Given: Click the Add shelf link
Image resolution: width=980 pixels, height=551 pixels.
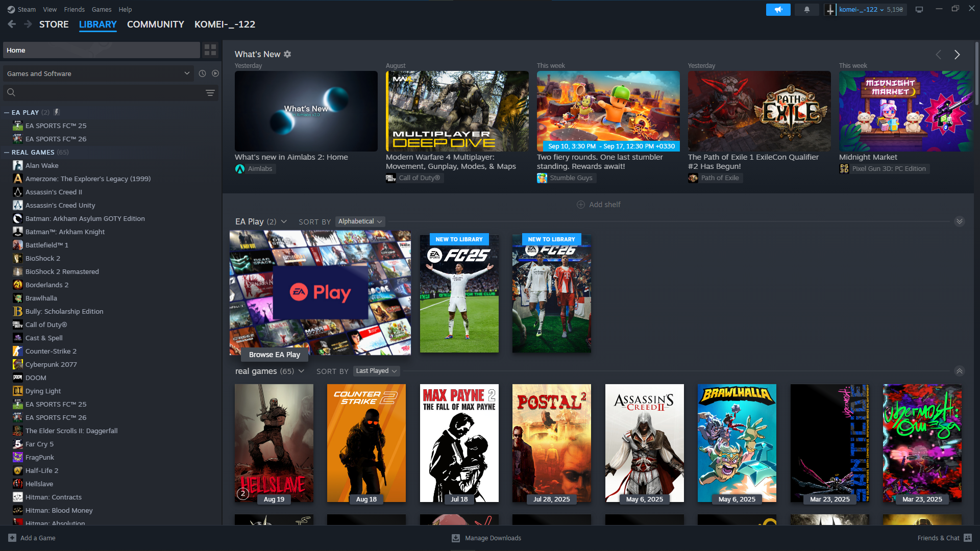Looking at the screenshot, I should tap(605, 205).
